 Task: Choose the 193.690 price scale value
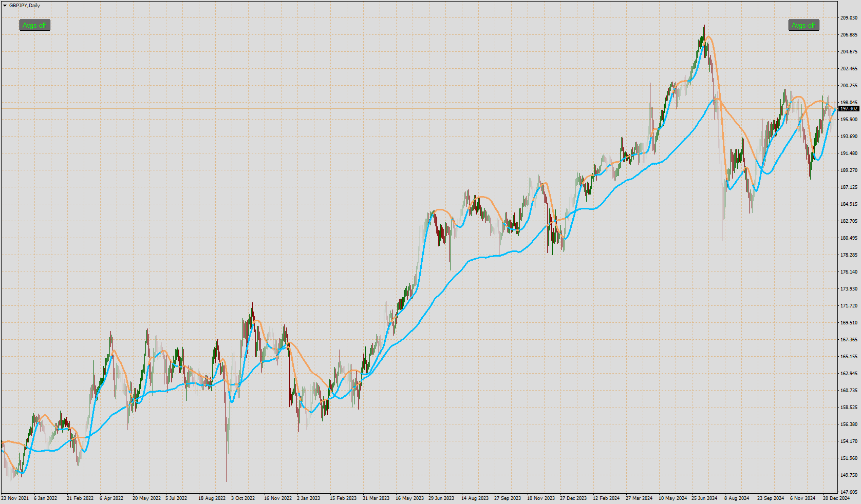(x=849, y=137)
